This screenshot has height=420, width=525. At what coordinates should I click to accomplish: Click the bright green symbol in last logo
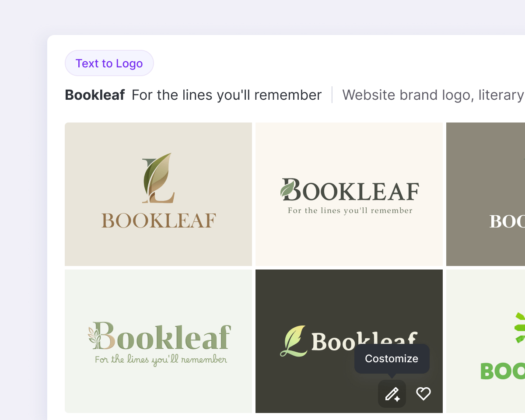(520, 328)
